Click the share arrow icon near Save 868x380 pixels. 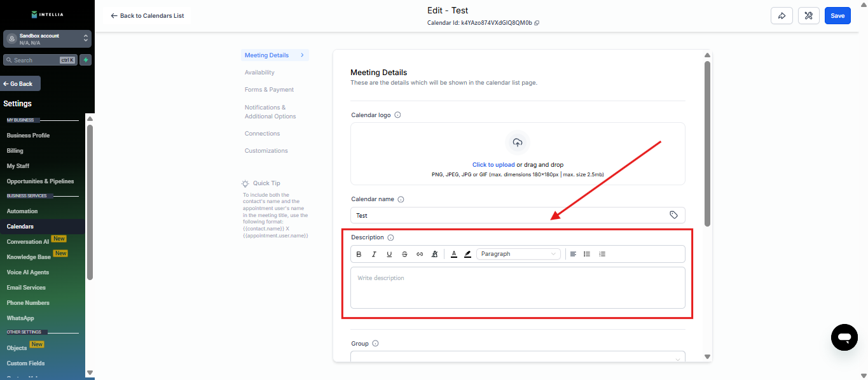point(782,16)
